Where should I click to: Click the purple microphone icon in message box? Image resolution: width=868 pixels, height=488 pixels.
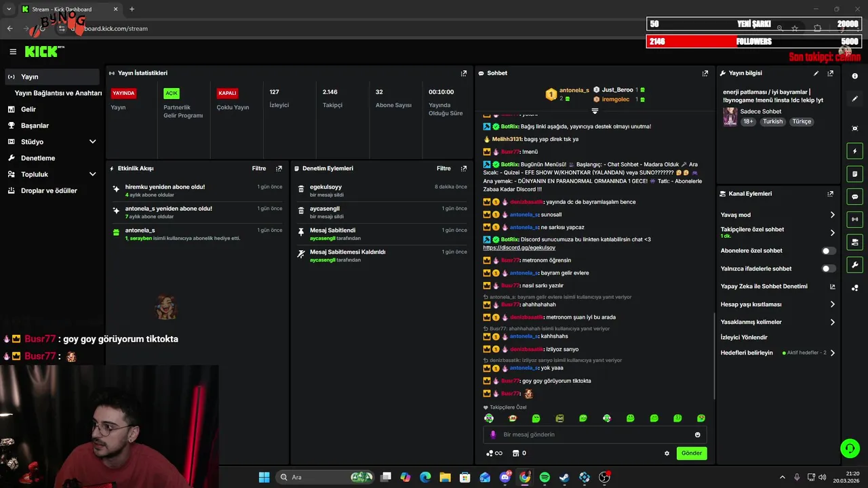[x=493, y=434]
